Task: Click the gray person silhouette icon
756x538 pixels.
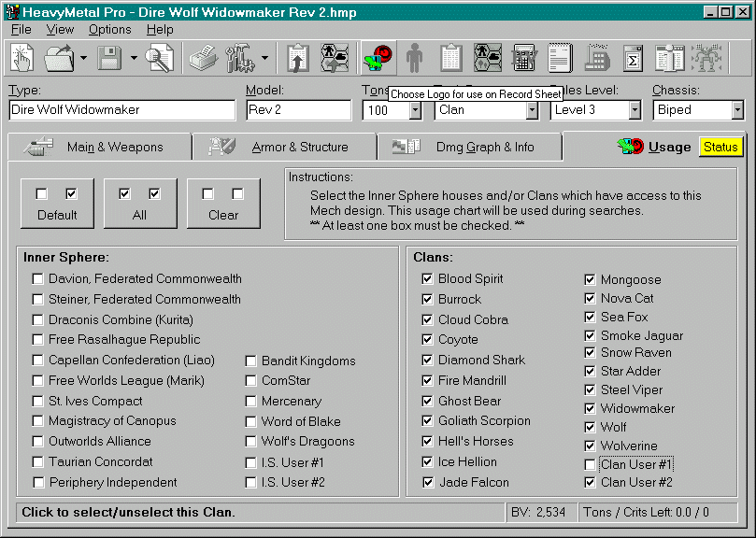Action: [414, 58]
